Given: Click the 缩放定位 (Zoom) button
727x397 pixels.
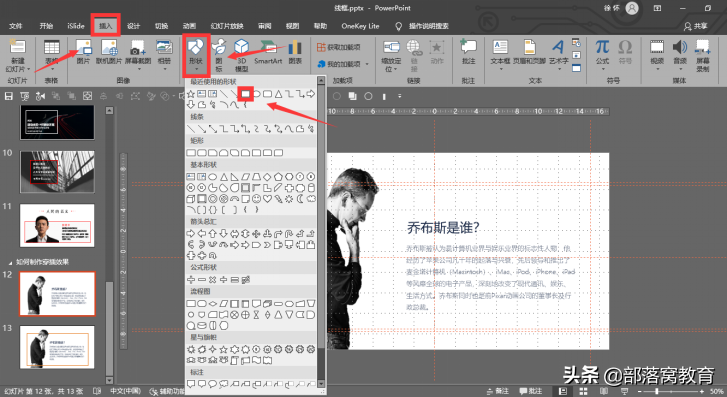Looking at the screenshot, I should pyautogui.click(x=391, y=56).
